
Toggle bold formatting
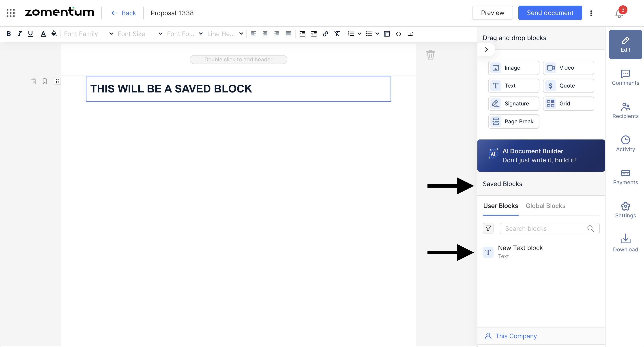coord(9,34)
